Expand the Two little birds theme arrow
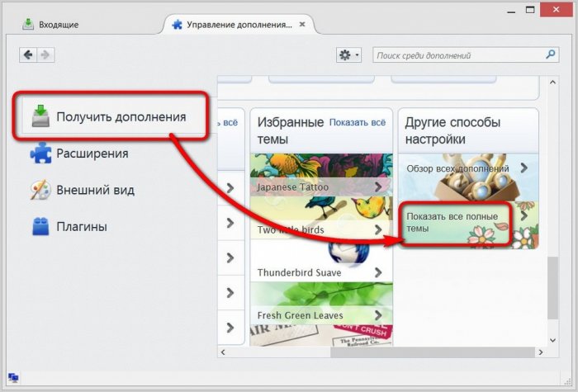Screen dimensions: 578x392 pos(378,229)
